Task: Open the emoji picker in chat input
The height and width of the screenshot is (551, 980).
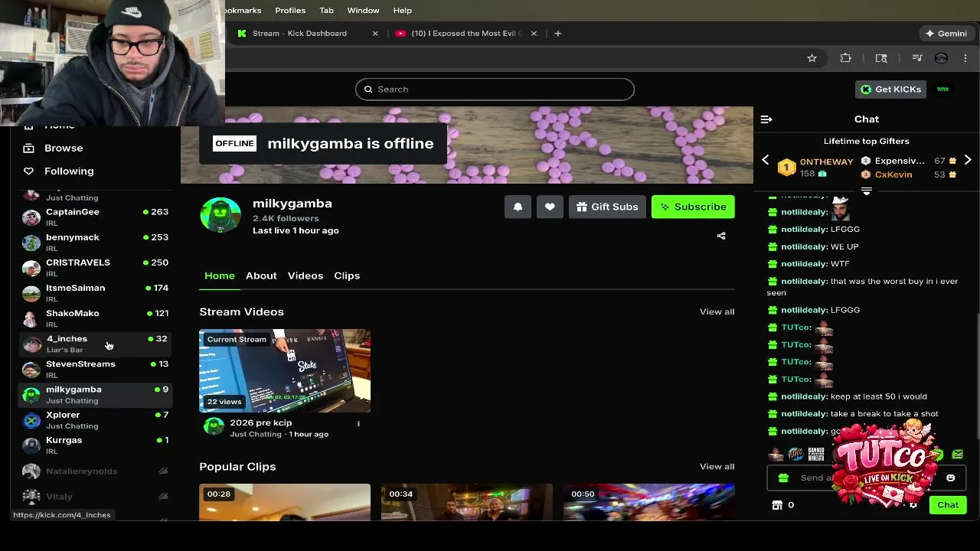Action: (x=950, y=478)
